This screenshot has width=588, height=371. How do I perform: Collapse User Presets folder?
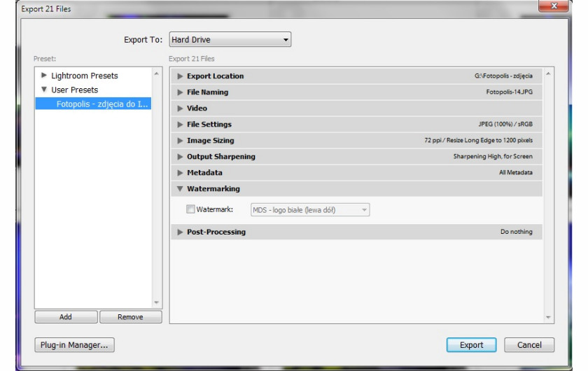click(x=44, y=90)
